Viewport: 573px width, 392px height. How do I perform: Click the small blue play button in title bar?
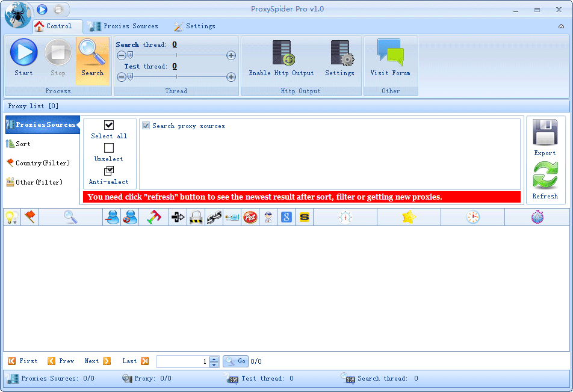click(x=42, y=10)
